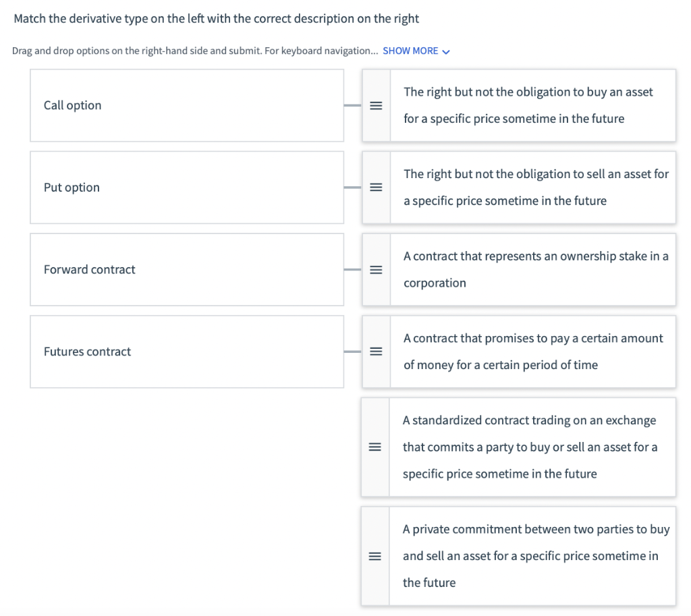
Task: Select the Call option box
Action: 187,106
